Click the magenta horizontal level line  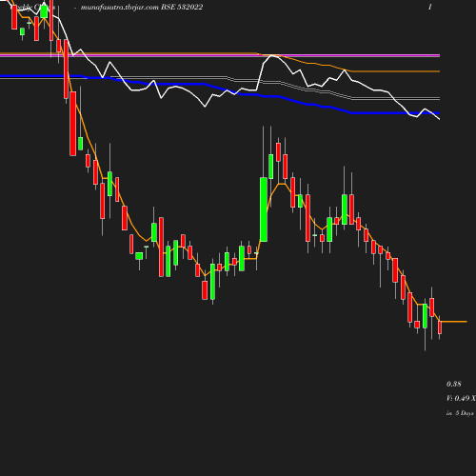click(220, 55)
